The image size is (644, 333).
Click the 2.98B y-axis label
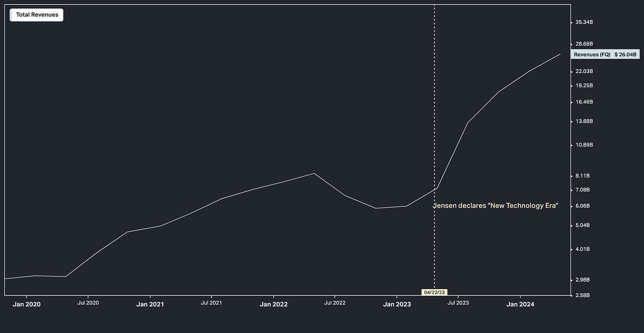[x=583, y=280]
